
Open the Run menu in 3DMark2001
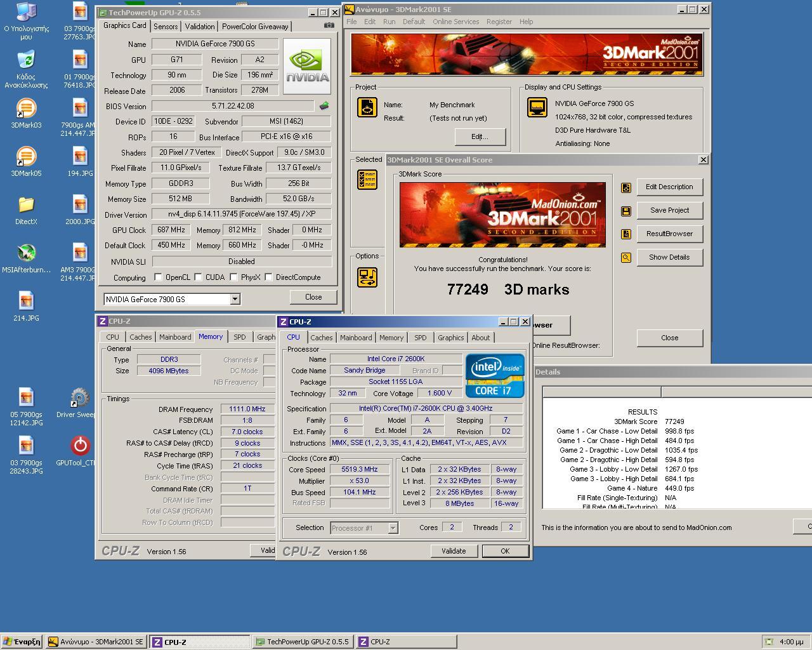click(389, 22)
